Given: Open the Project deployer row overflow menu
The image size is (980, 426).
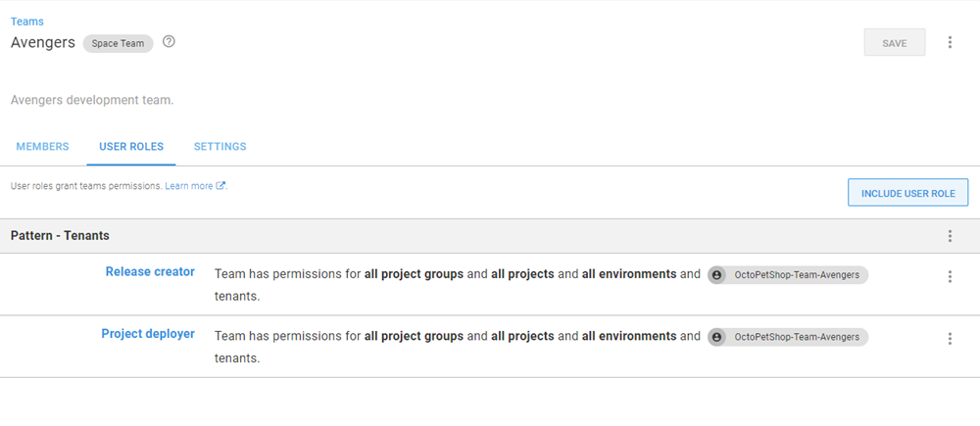Looking at the screenshot, I should pyautogui.click(x=950, y=339).
